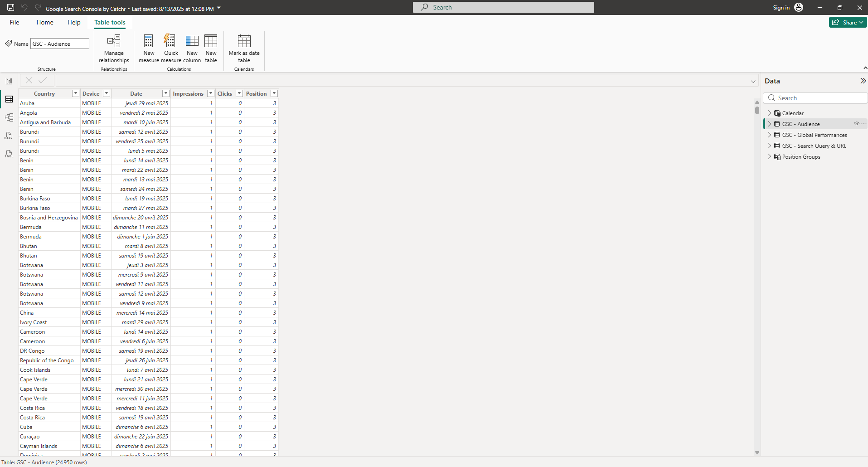Switch to Model view in the left sidebar
Viewport: 868px width, 467px height.
pyautogui.click(x=9, y=117)
